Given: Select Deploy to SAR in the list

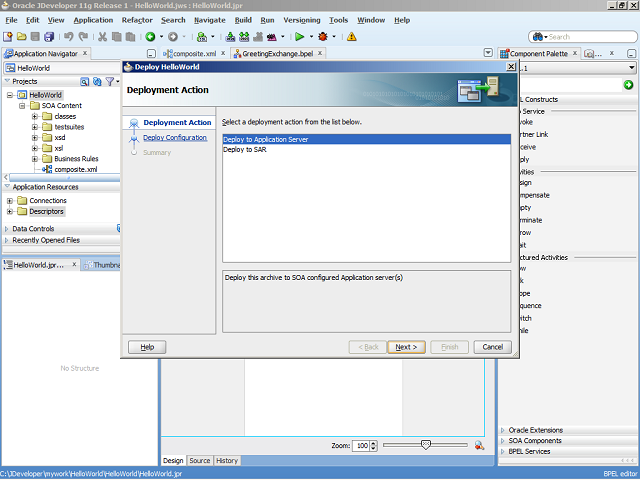Looking at the screenshot, I should (x=245, y=149).
